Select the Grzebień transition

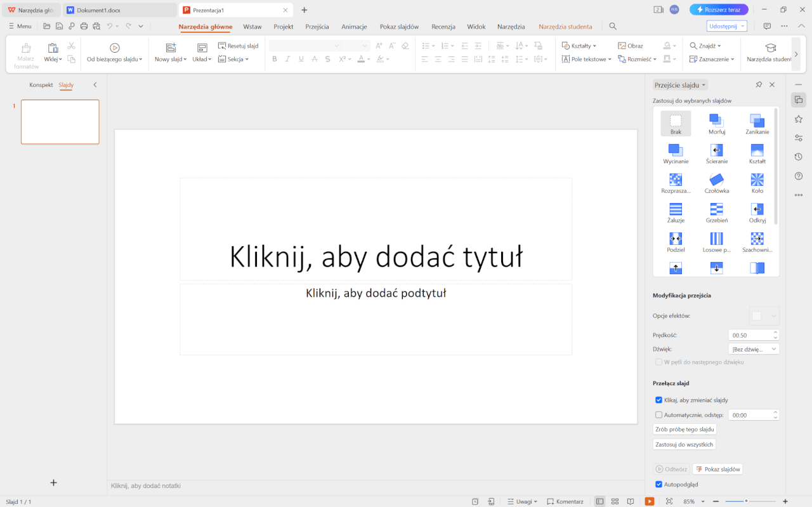(x=716, y=213)
